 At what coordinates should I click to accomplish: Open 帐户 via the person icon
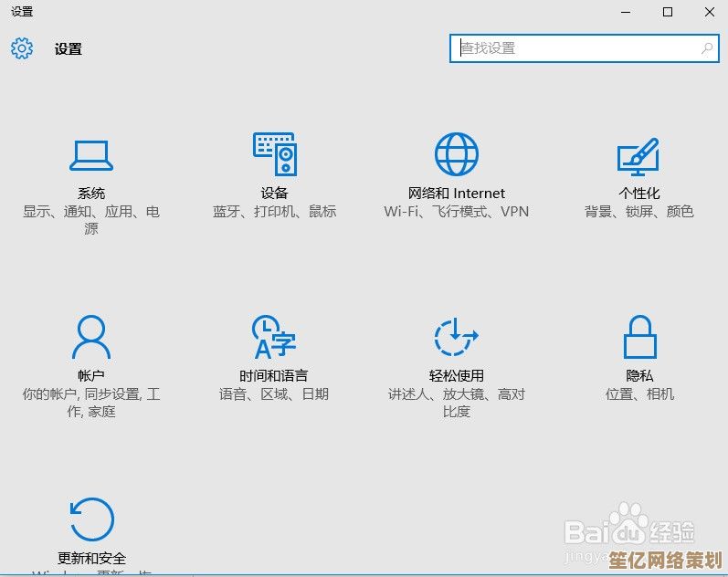pyautogui.click(x=91, y=337)
